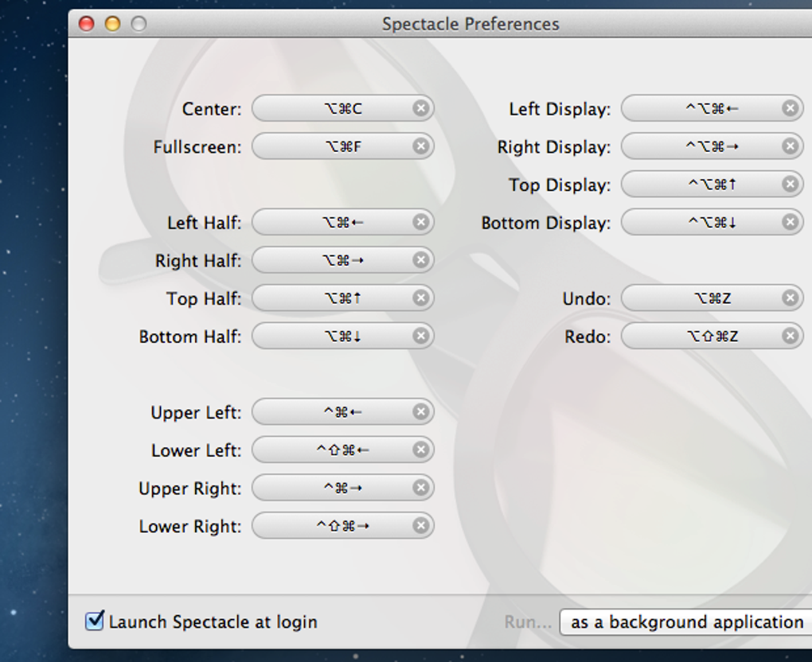The image size is (812, 662).
Task: Clear the Upper Left shortcut X icon
Action: point(421,411)
